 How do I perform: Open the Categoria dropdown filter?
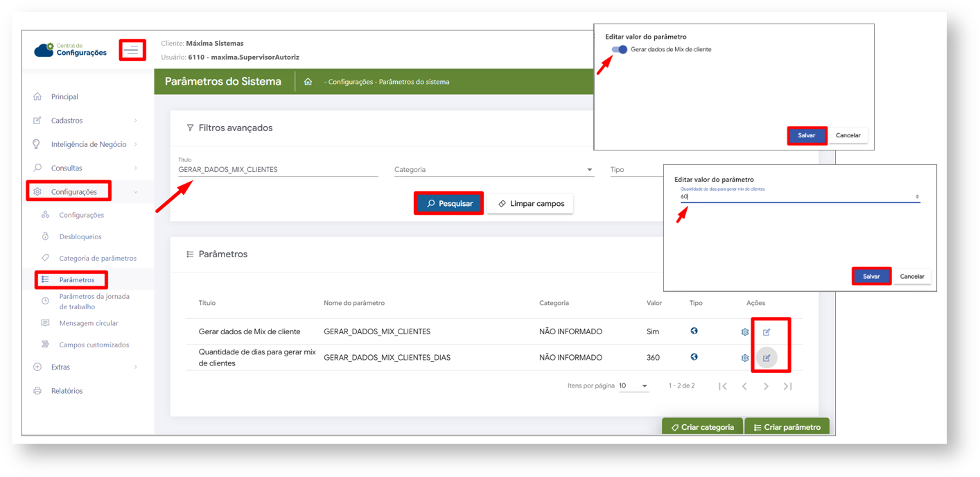pyautogui.click(x=493, y=170)
